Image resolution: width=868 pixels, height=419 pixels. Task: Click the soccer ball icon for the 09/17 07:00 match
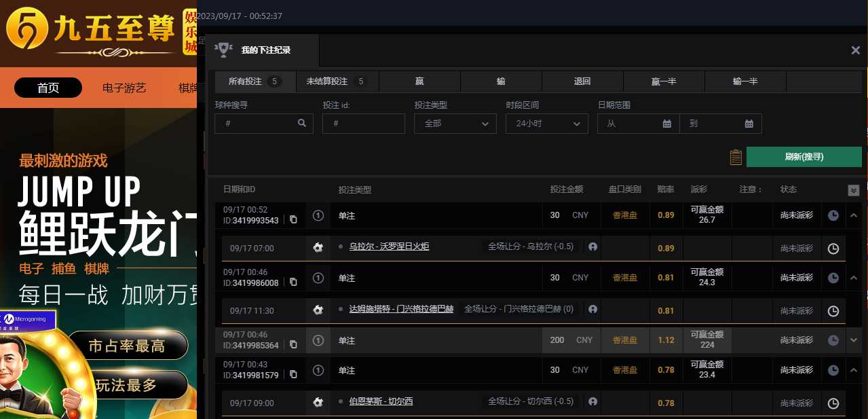(318, 248)
